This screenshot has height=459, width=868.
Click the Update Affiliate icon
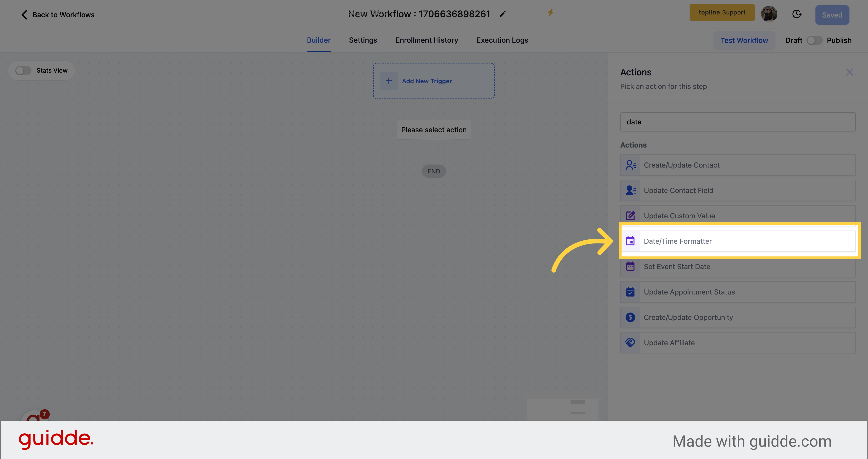coord(630,342)
